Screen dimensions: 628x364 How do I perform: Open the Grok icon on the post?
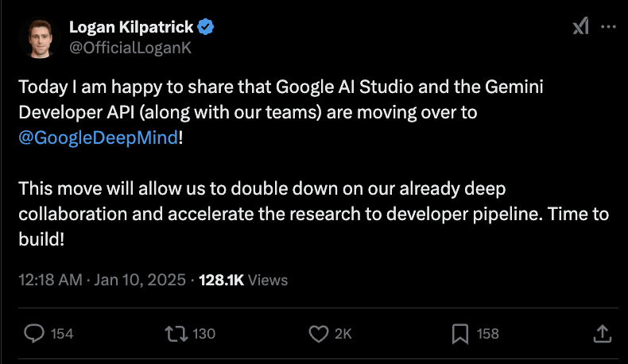click(x=580, y=27)
